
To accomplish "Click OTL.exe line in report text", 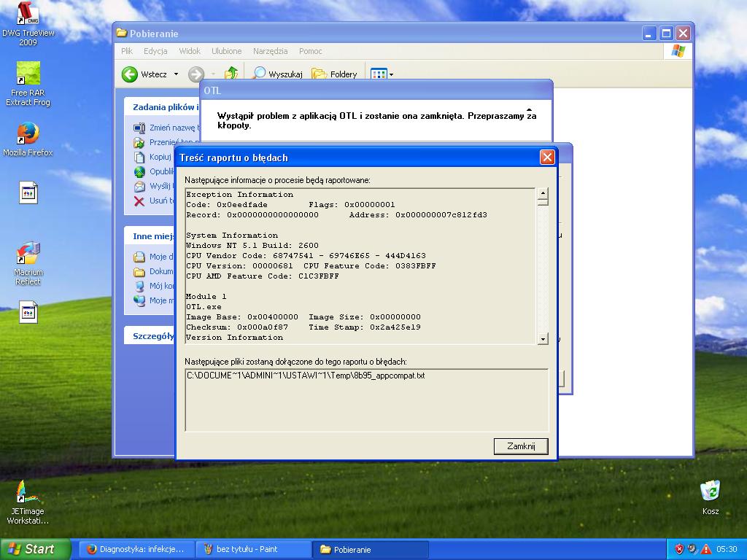I will click(204, 307).
